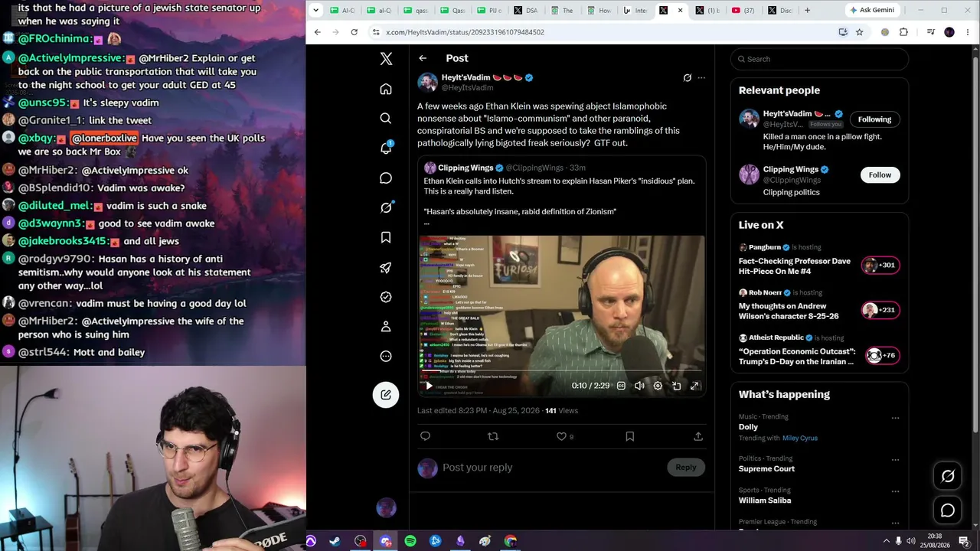Switch to the Disc browser tab
980x551 pixels.
(781, 11)
